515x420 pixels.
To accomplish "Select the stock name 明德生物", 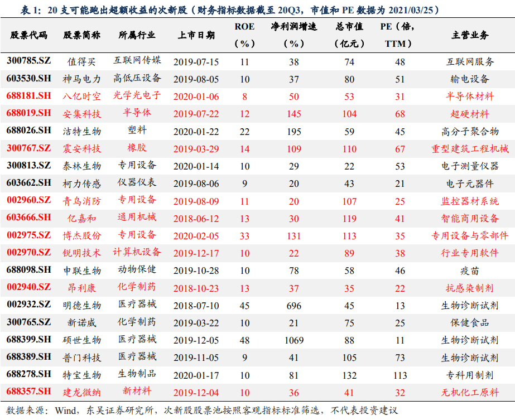I will click(82, 306).
